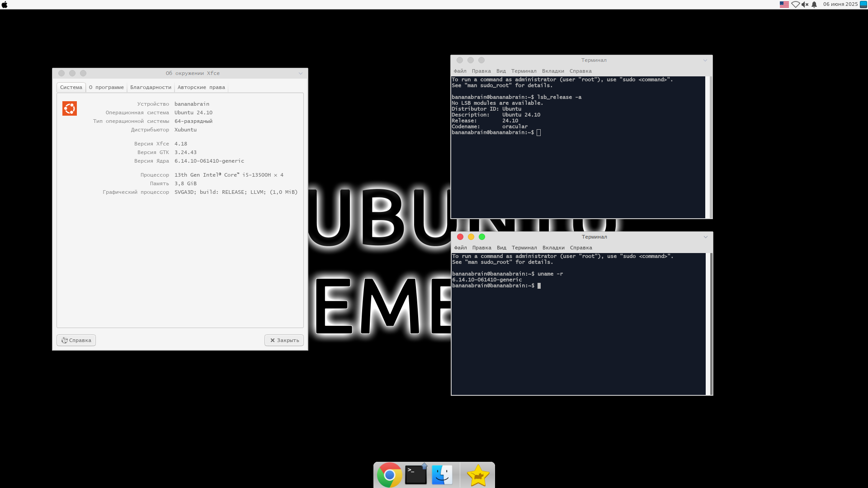Open the network connection indicator
The height and width of the screenshot is (488, 868).
[795, 5]
